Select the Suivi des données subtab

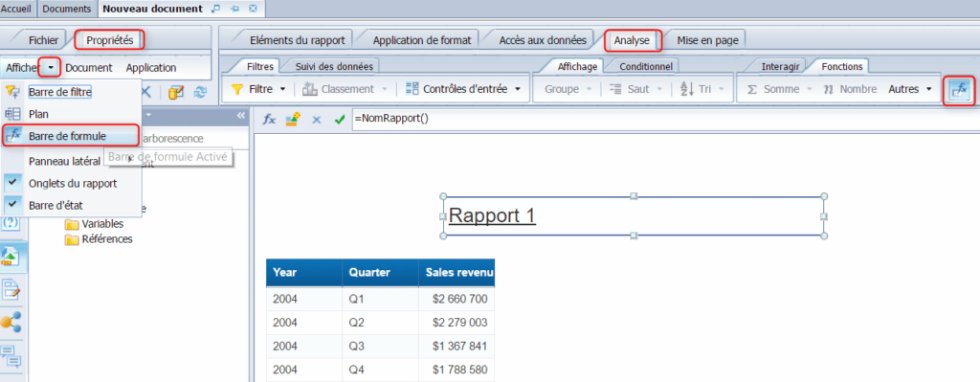pos(334,66)
